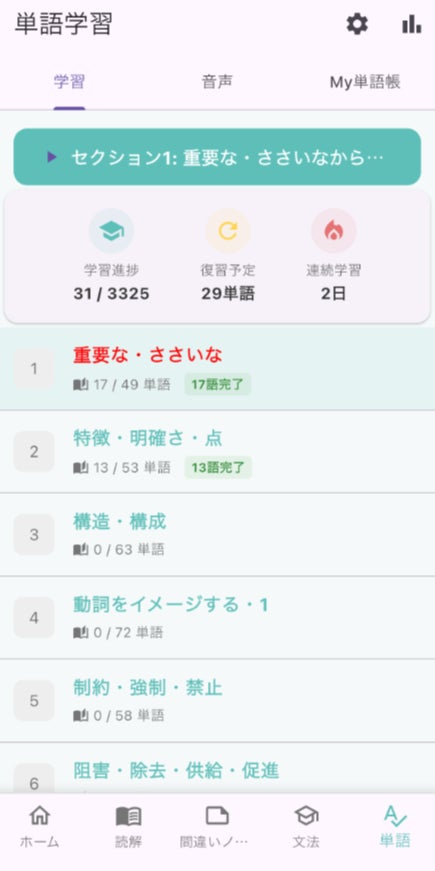Open settings with the gear icon

357,24
